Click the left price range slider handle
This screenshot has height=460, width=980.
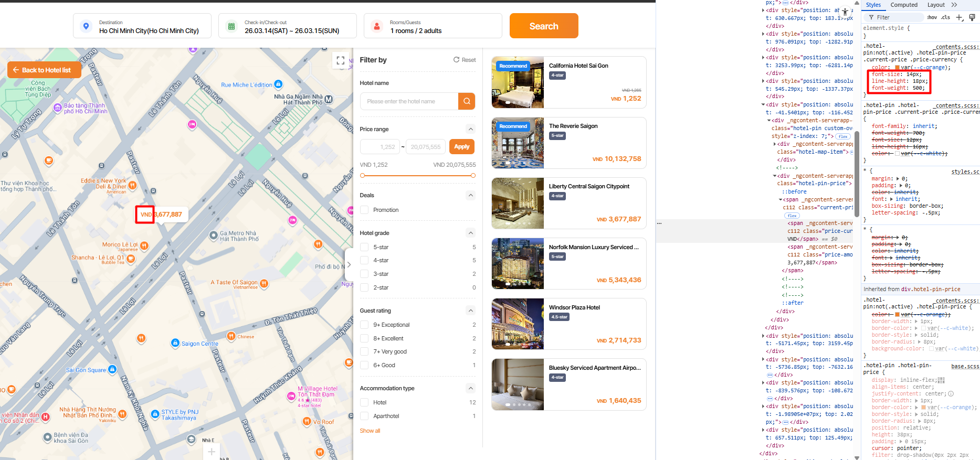click(x=362, y=176)
